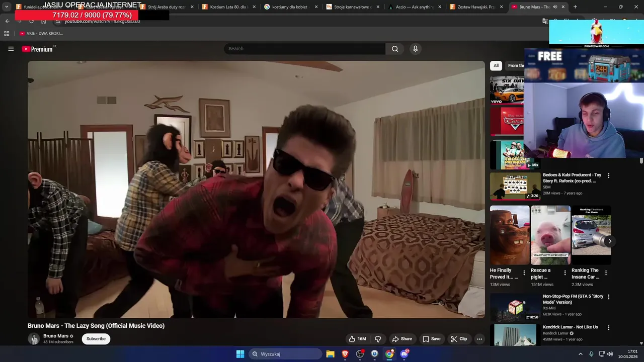644x362 pixels.
Task: Mute the Bruno Mars tab audio
Action: point(555,7)
